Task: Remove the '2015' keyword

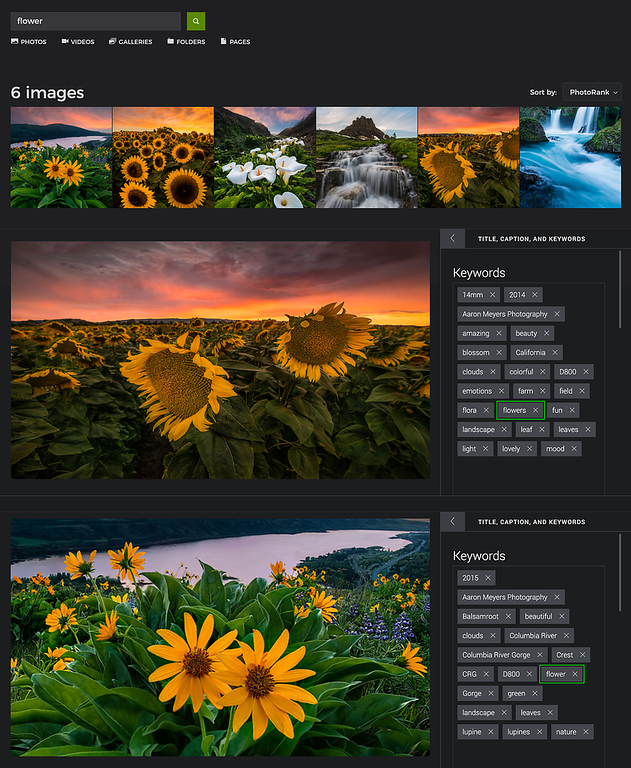Action: point(488,578)
